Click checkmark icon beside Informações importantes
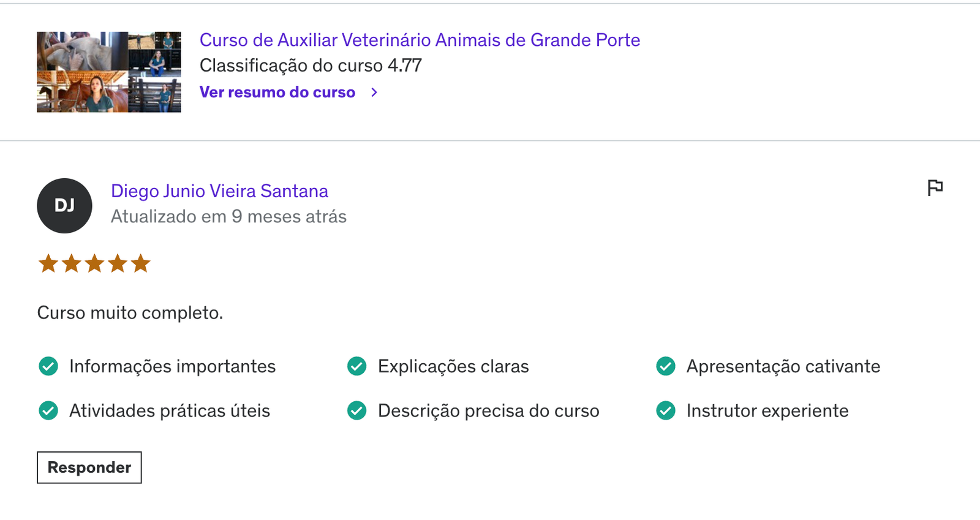980x520 pixels. pos(48,366)
